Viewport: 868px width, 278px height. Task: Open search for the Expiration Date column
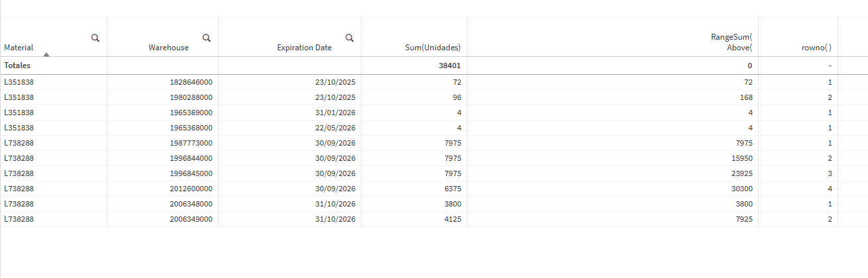[350, 38]
